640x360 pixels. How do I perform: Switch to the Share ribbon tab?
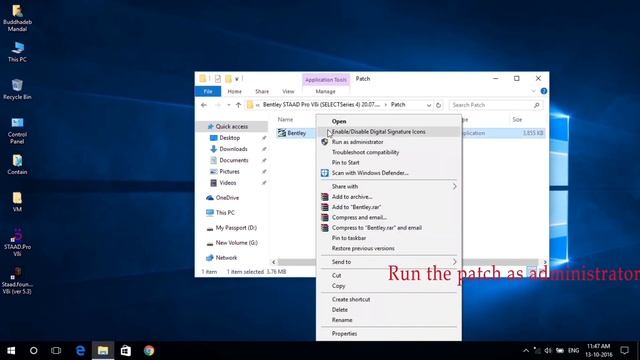point(262,91)
